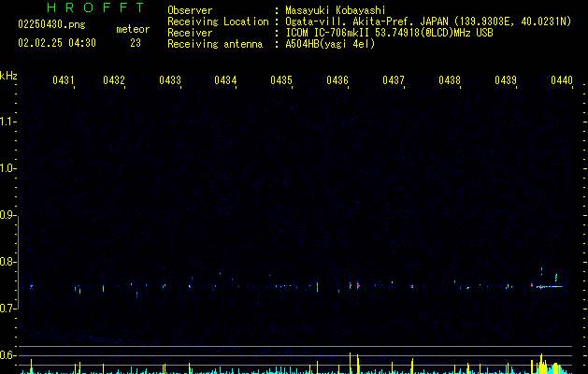This screenshot has width=588, height=374.
Task: Click the HROFFT title text
Action: 95,7
